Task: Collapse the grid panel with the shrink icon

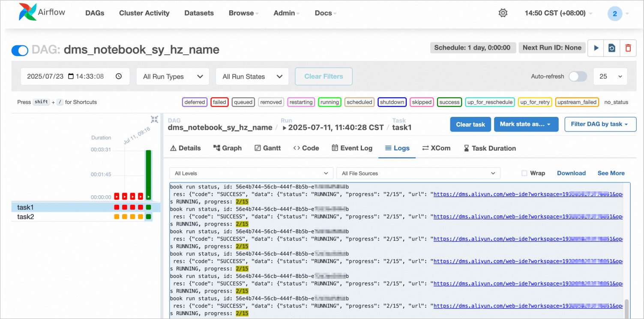Action: click(x=154, y=119)
